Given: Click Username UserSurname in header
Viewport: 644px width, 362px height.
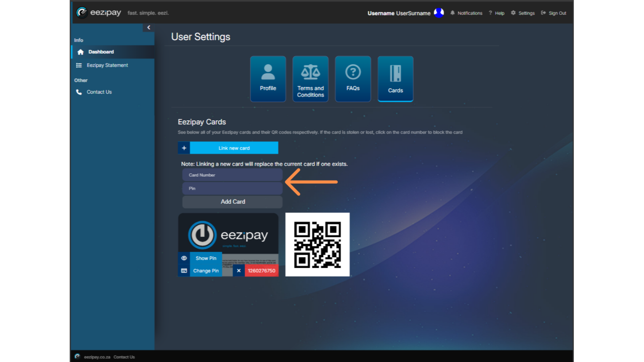Looking at the screenshot, I should point(399,13).
